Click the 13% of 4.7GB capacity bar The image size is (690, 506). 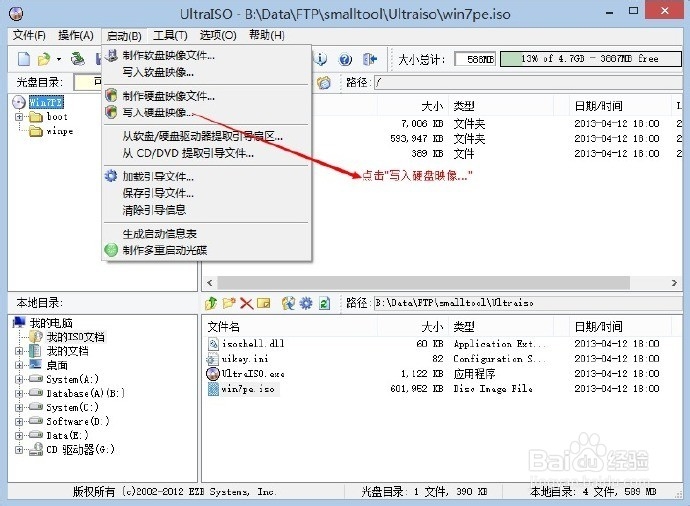tap(591, 59)
